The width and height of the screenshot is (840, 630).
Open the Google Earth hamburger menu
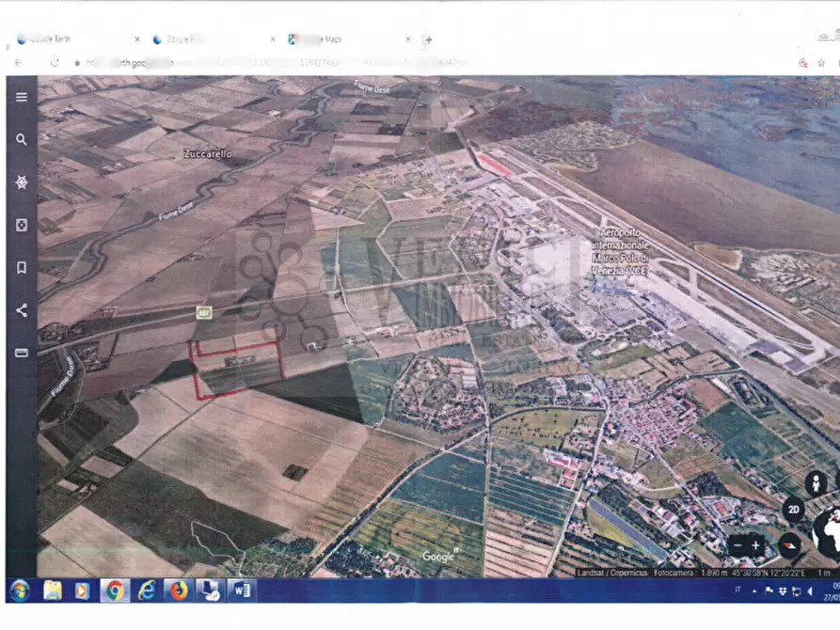[21, 97]
